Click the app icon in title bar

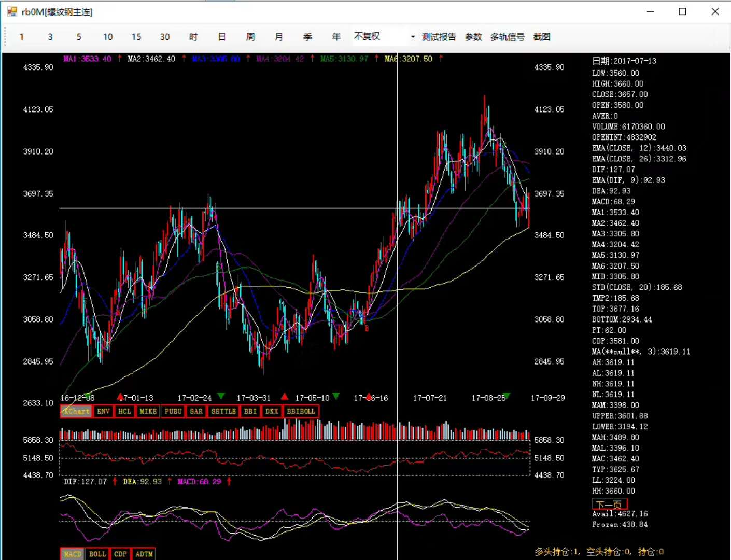pyautogui.click(x=11, y=11)
